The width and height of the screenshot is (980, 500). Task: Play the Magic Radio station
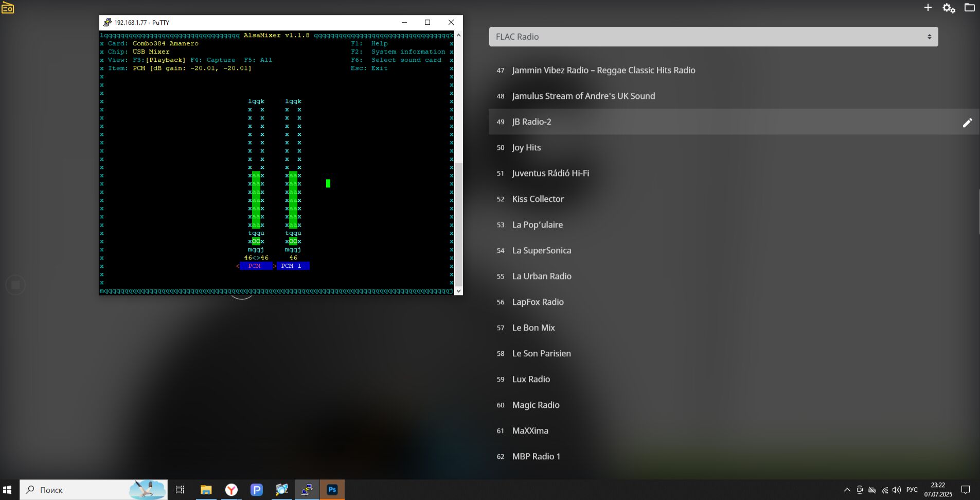[x=734, y=405]
